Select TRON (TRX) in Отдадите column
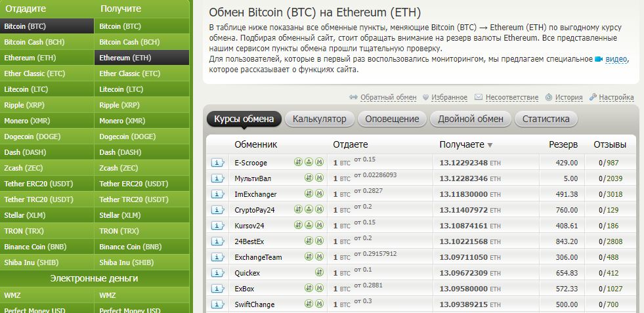 47,231
